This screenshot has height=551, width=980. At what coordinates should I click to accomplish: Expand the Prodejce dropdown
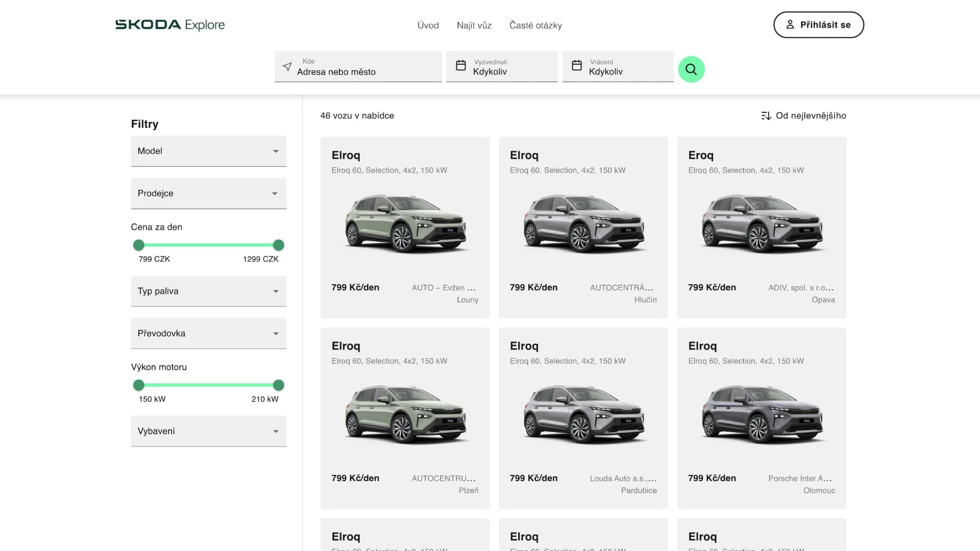point(208,193)
